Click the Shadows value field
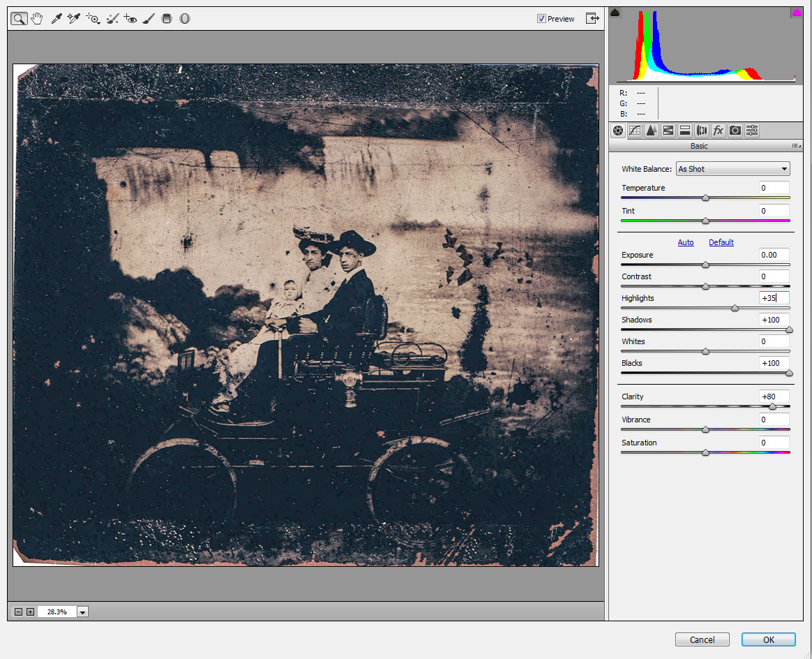 pyautogui.click(x=774, y=320)
